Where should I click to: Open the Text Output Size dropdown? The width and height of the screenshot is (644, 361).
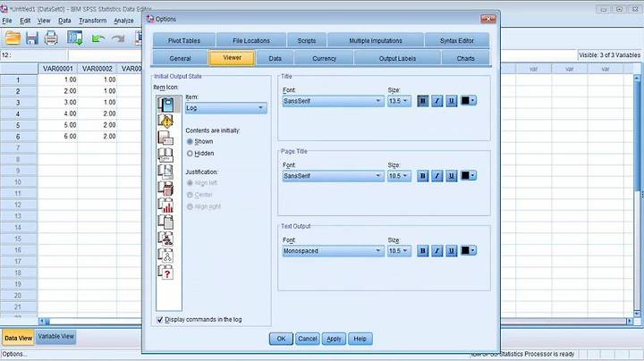click(x=399, y=251)
